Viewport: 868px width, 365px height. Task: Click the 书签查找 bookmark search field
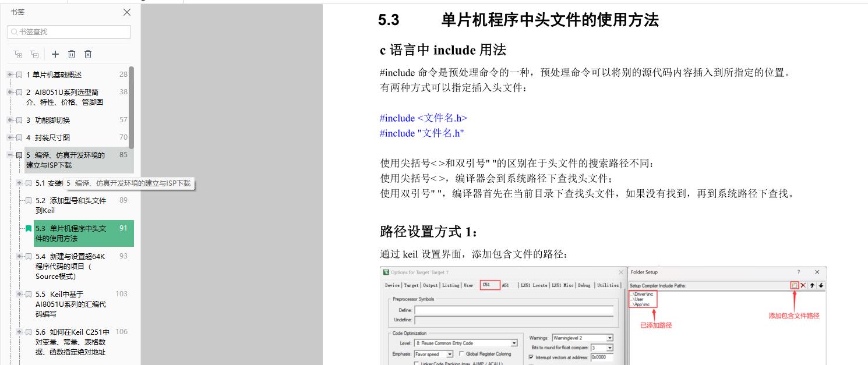point(69,31)
